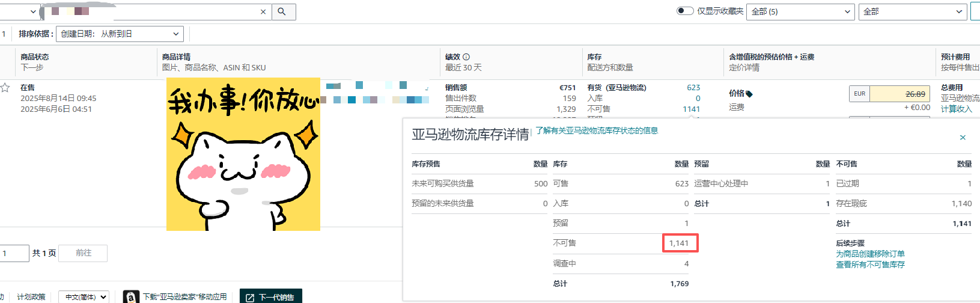Clear the search box with the X icon
Screen dimensions: 980x303
[263, 11]
